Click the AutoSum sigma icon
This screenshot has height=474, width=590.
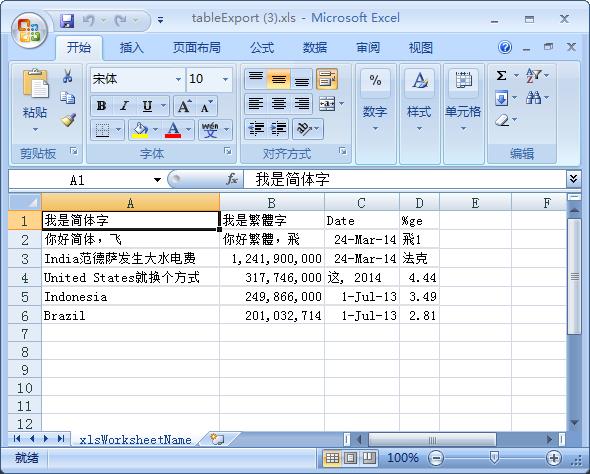click(x=501, y=76)
